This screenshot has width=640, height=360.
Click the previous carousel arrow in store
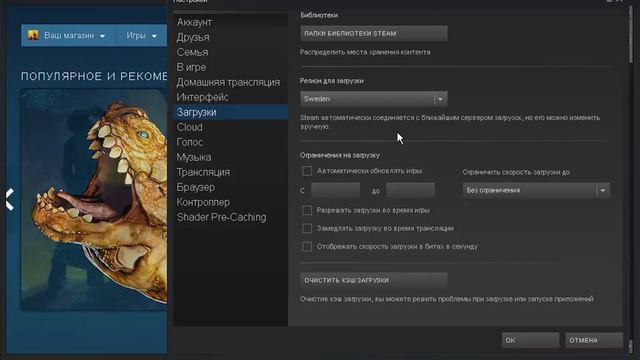click(9, 200)
